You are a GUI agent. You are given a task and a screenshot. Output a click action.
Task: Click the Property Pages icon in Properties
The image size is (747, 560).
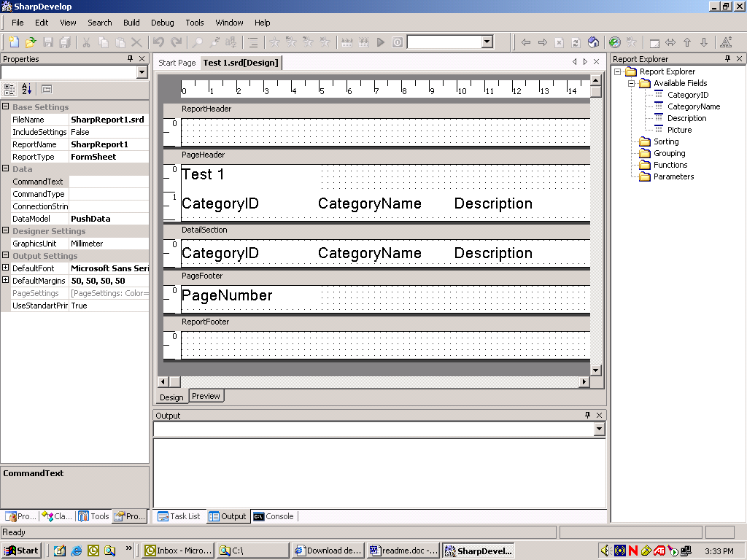[x=47, y=89]
